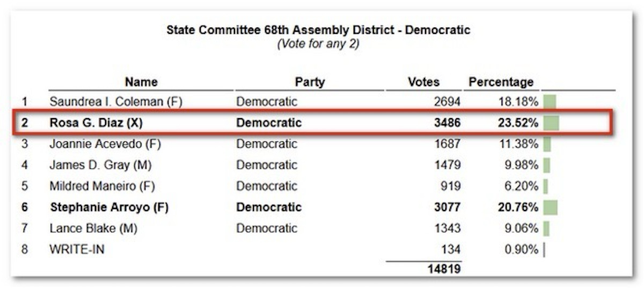Click Joannie Acevedo (F) candidate name

(105, 144)
